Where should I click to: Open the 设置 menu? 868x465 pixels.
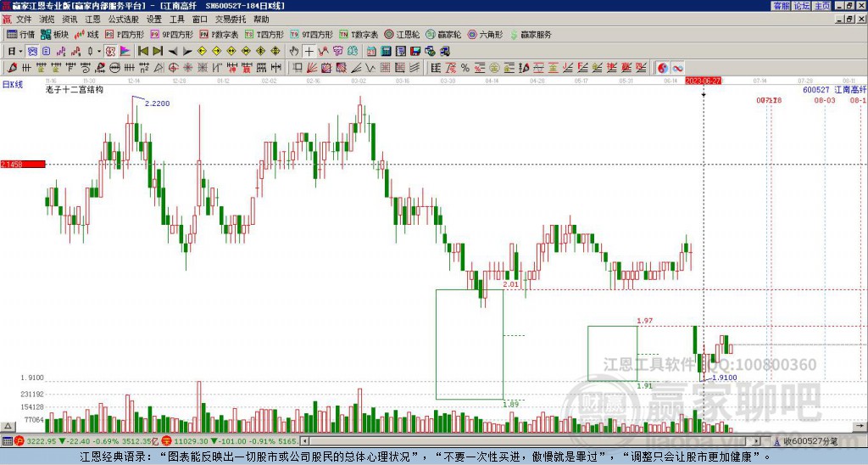click(154, 20)
